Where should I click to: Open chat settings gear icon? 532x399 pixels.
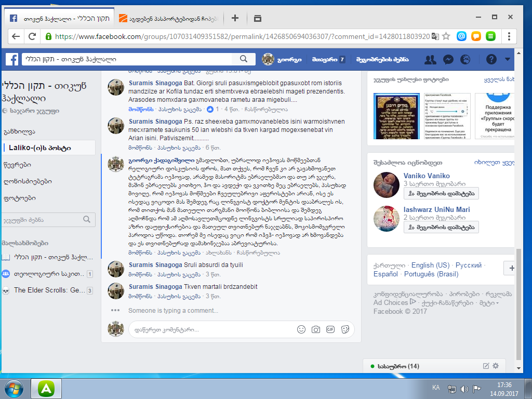[x=496, y=366]
